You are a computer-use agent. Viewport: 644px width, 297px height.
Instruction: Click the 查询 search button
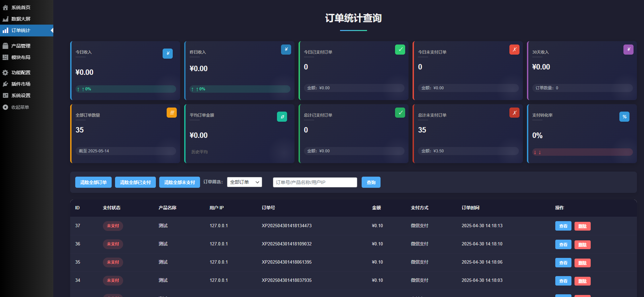(371, 182)
